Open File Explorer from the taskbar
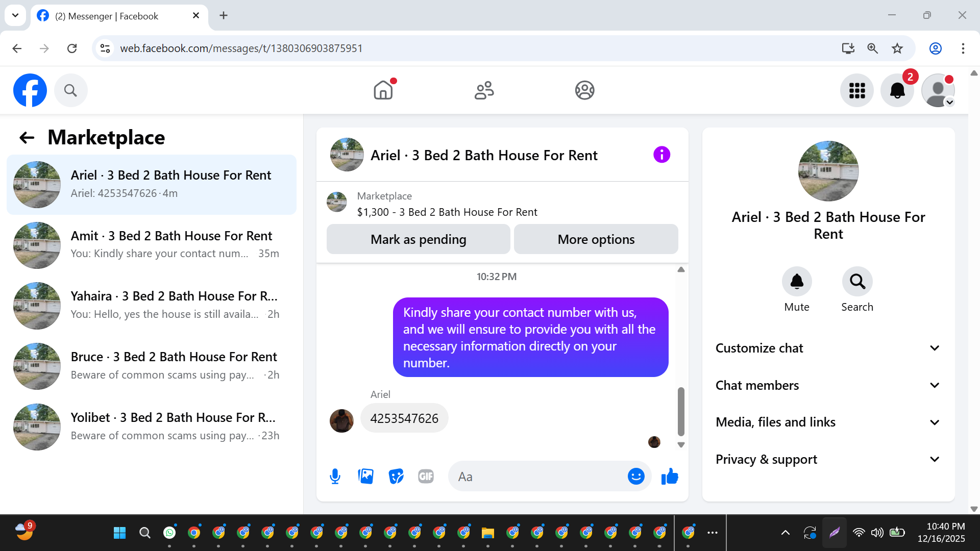Screen dimensions: 980x551 pos(488,533)
